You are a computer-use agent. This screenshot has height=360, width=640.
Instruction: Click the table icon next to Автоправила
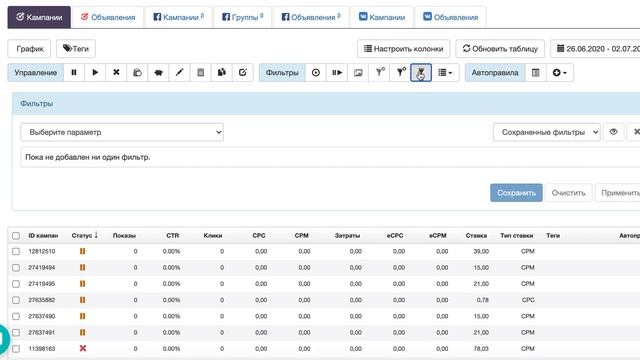tap(536, 73)
